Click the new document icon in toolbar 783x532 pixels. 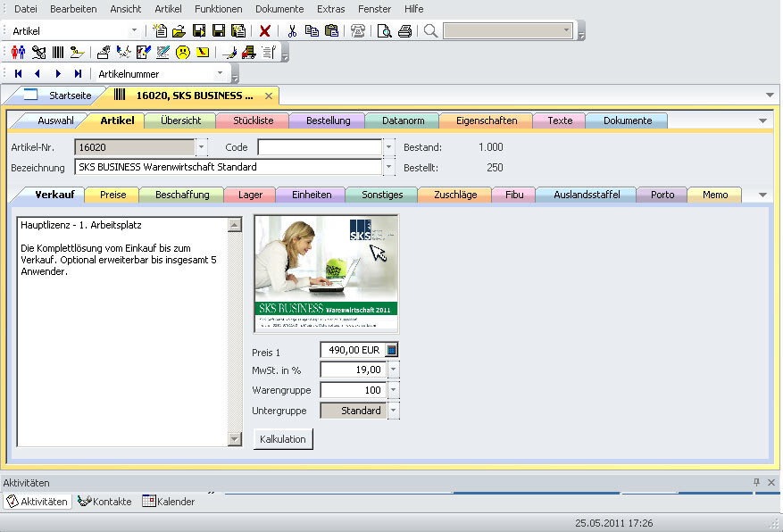point(160,31)
